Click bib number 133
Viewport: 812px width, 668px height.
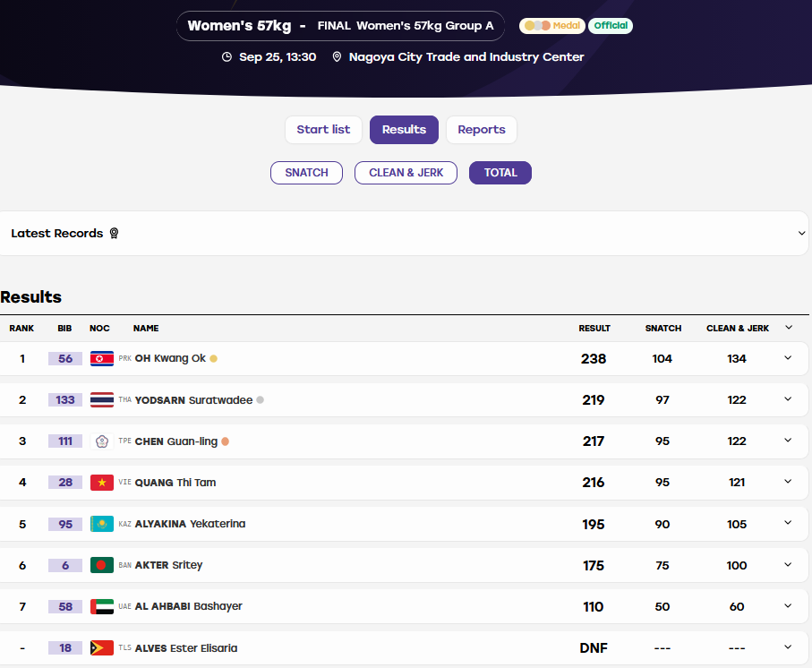(x=65, y=399)
